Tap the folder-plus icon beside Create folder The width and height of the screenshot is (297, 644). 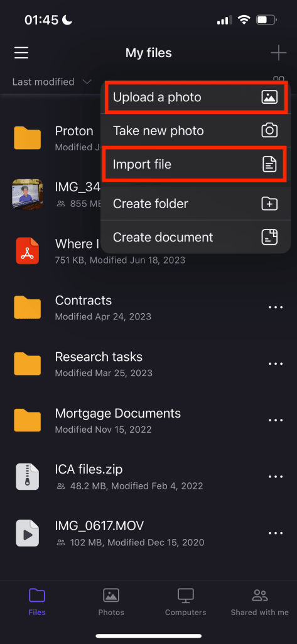click(x=269, y=204)
